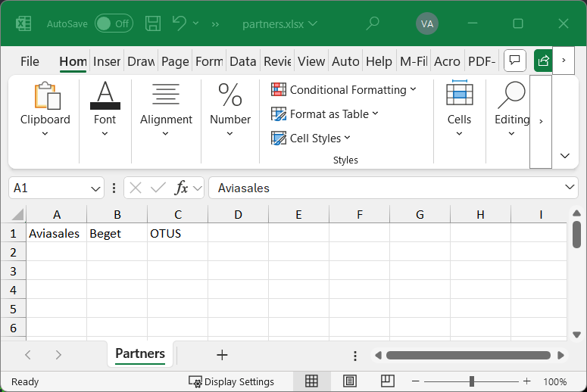Expand the Font group
Screen dimensions: 587x392
coord(105,109)
